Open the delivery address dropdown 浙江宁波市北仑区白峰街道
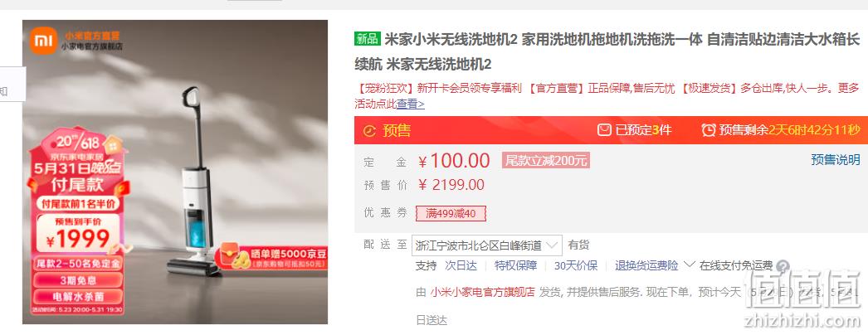 pyautogui.click(x=486, y=245)
